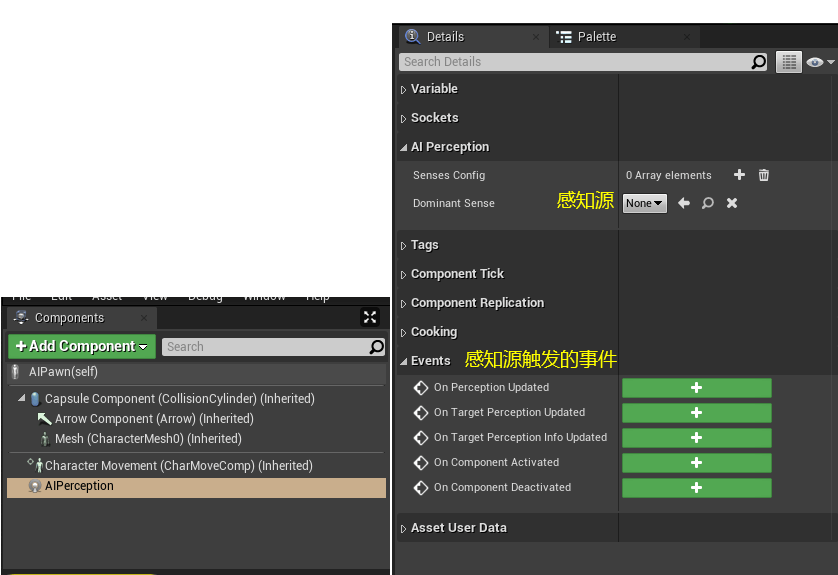
Task: Click the search icon in Search Details
Action: 758,62
